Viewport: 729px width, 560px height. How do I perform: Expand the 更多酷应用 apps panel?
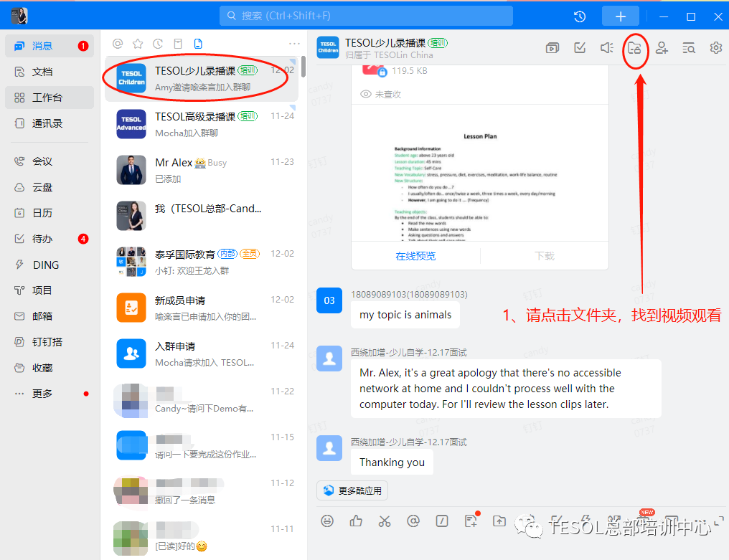(352, 490)
